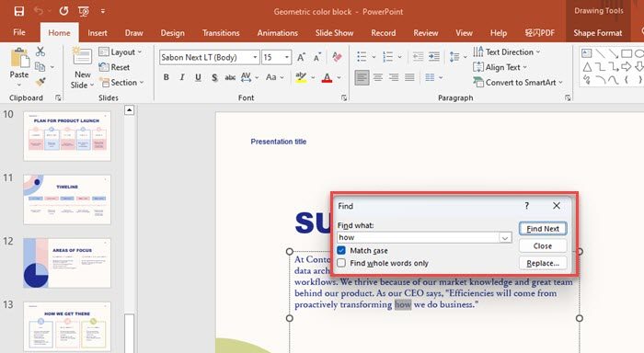Image resolution: width=644 pixels, height=353 pixels.
Task: Open the font name dropdown
Action: pos(255,57)
